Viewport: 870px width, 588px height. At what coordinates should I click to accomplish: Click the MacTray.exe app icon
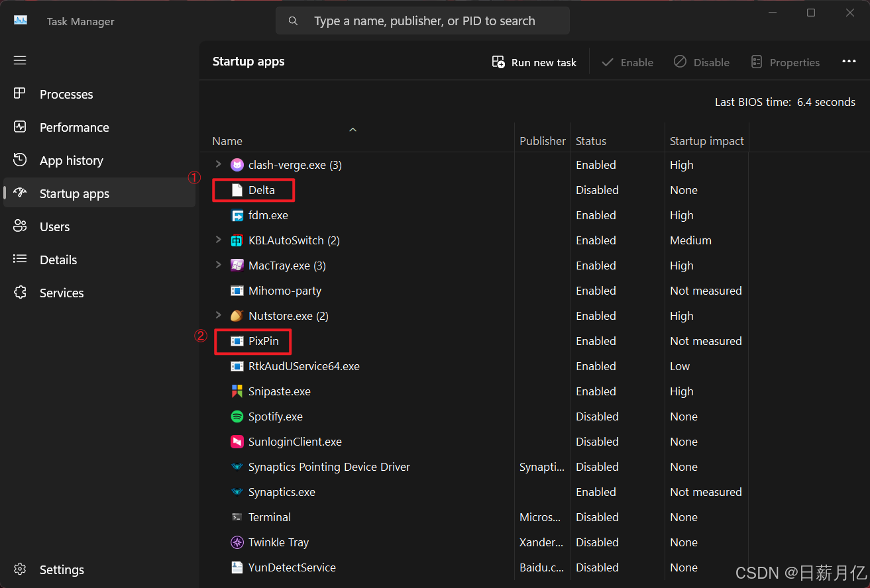[237, 266]
